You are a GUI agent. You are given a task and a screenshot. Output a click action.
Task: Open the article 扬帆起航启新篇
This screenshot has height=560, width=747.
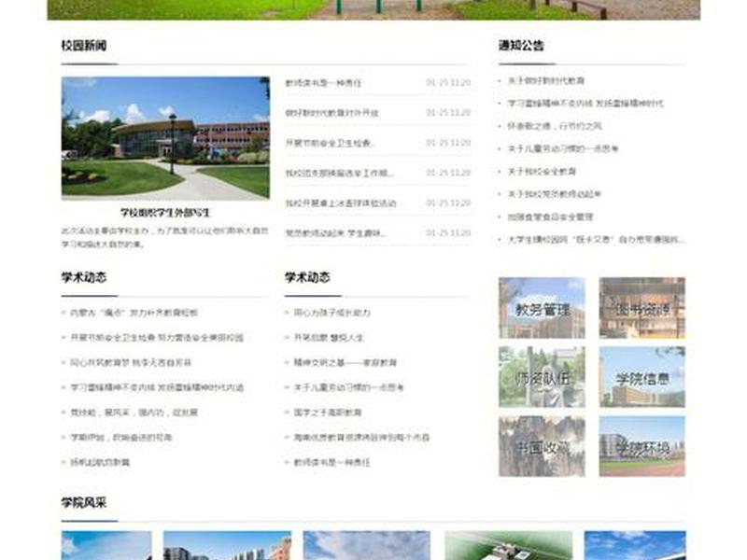(x=100, y=462)
